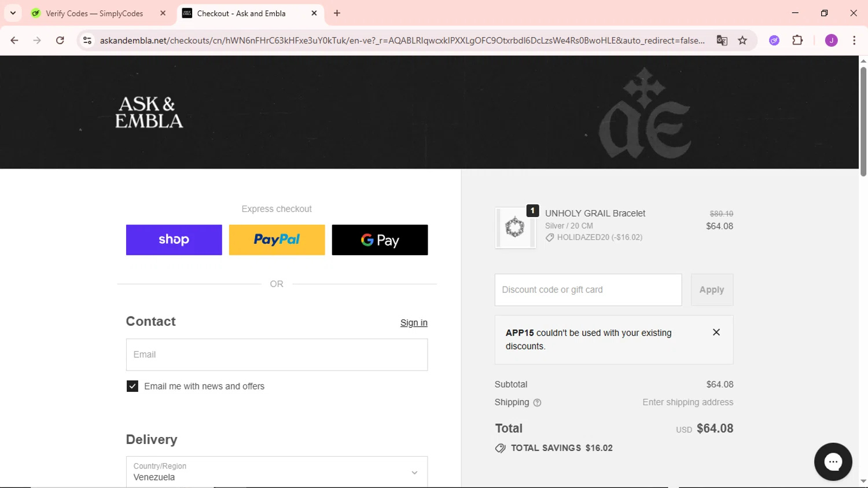Expand the Country/Region dropdown

click(x=277, y=472)
